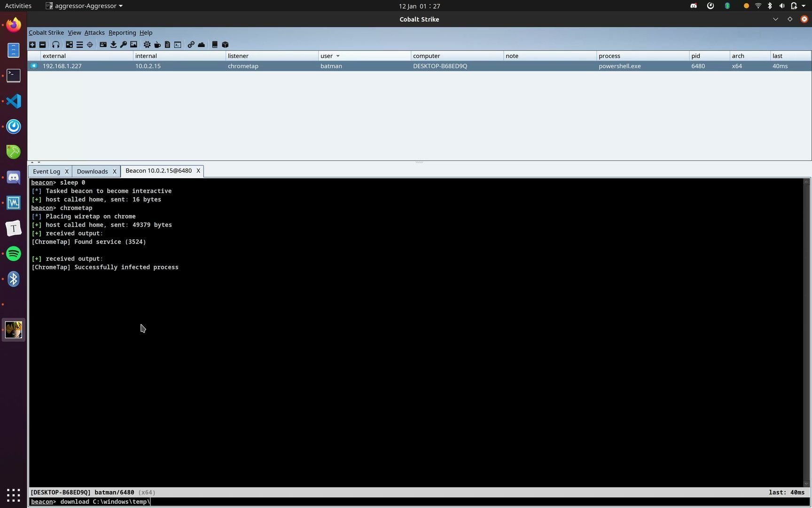Viewport: 812px width, 508px height.
Task: Sort sessions by the process column
Action: 642,56
